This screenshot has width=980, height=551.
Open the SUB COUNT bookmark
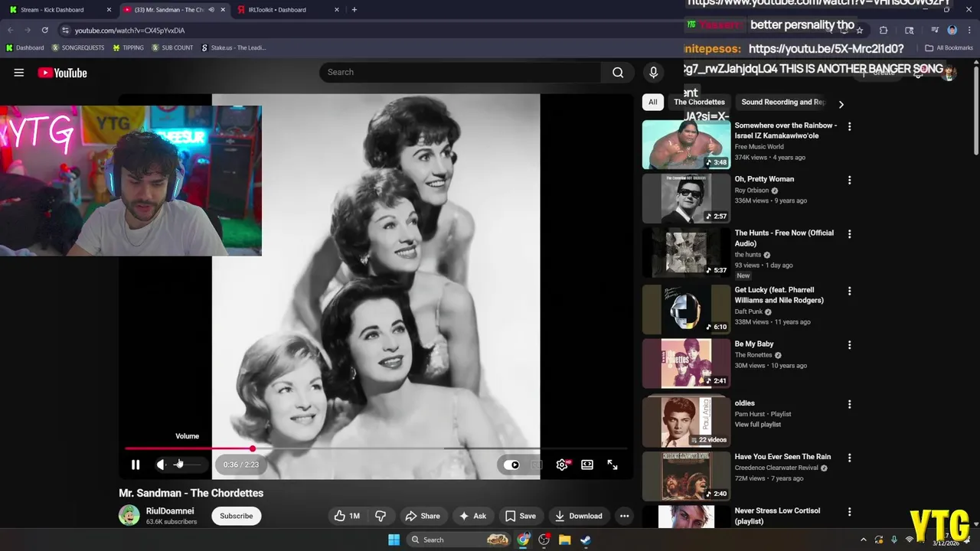point(172,47)
